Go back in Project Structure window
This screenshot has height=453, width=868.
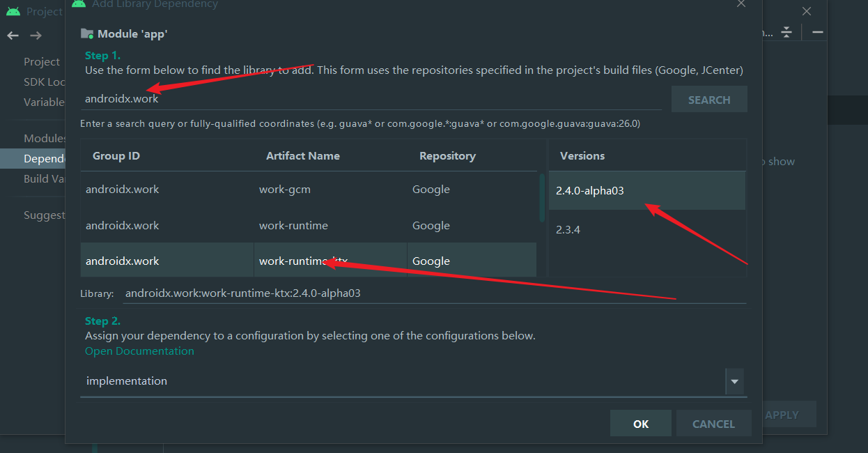(13, 36)
